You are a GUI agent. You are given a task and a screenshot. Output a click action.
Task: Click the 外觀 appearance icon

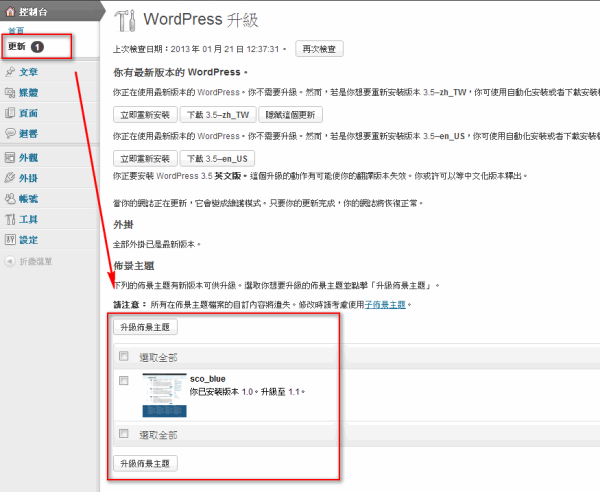click(10, 157)
